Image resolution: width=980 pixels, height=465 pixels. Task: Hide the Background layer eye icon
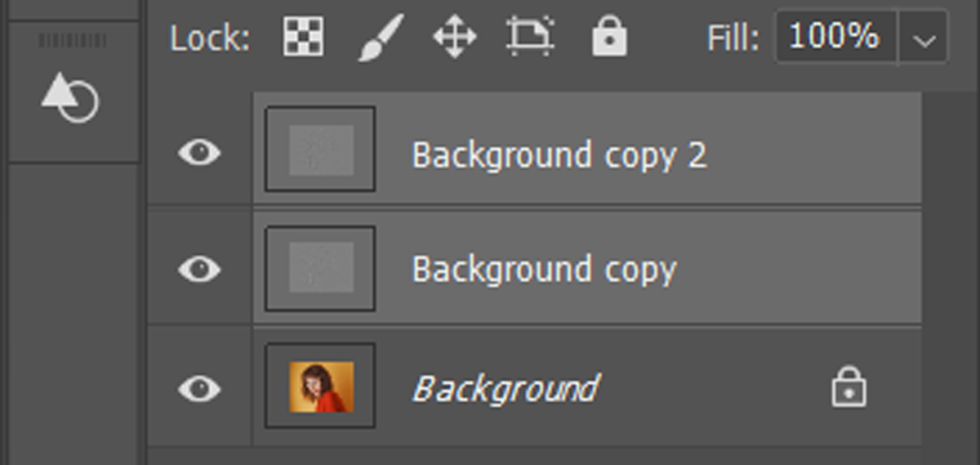(199, 388)
